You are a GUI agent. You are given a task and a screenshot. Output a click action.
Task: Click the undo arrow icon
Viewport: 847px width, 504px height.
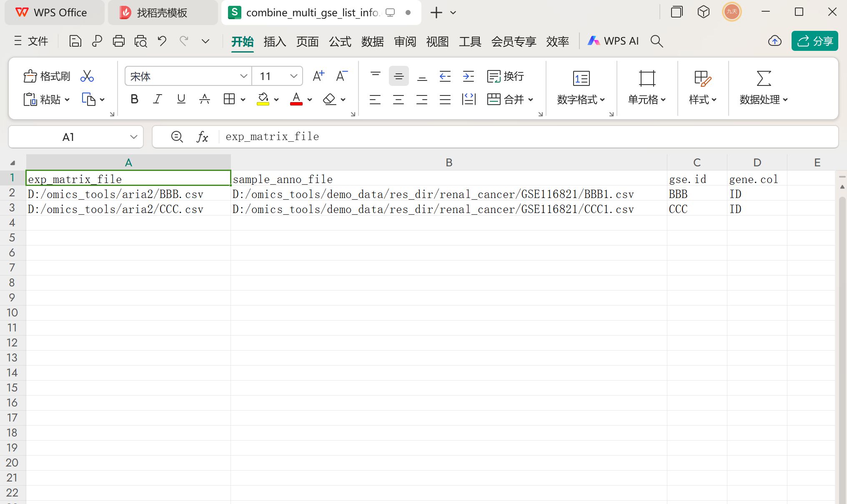coord(162,41)
